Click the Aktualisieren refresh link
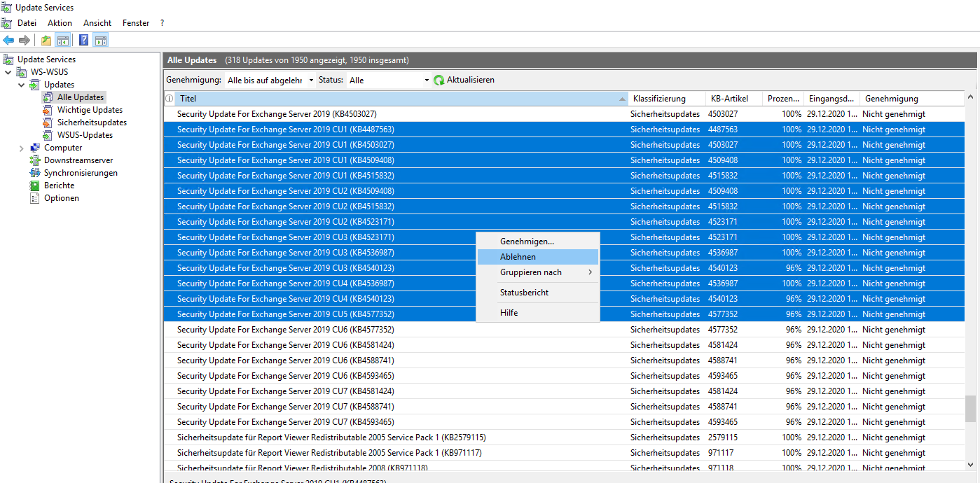 click(x=470, y=80)
